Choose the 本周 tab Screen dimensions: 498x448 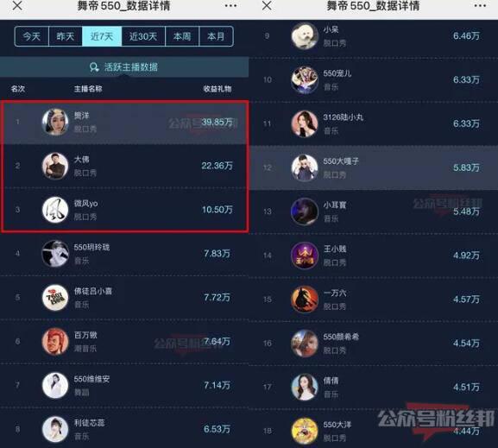click(182, 36)
